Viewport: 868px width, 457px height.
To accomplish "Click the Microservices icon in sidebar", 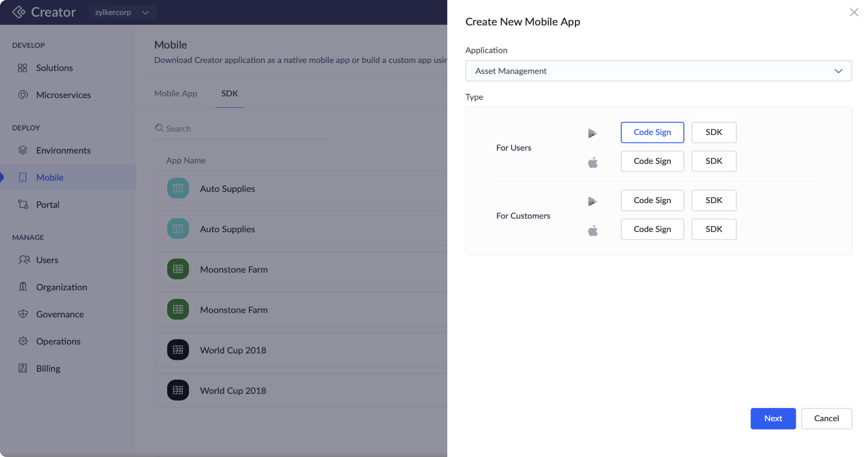I will pyautogui.click(x=23, y=95).
